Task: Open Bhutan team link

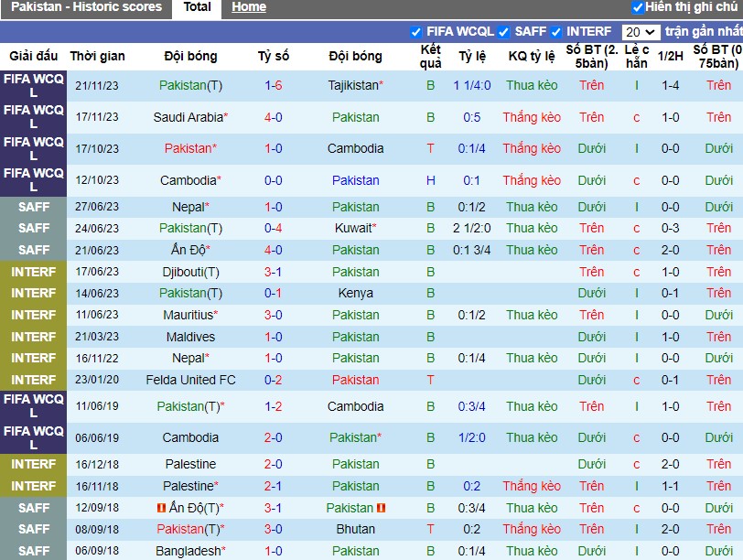Action: (355, 529)
